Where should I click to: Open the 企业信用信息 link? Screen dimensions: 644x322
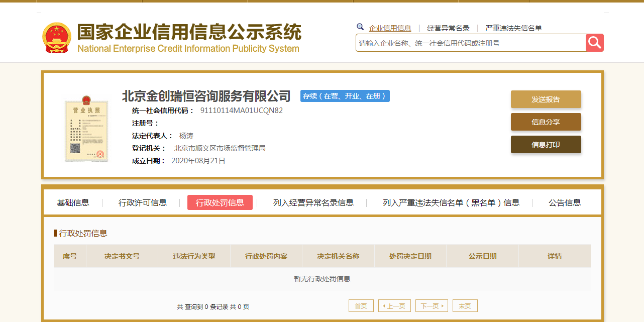click(390, 28)
